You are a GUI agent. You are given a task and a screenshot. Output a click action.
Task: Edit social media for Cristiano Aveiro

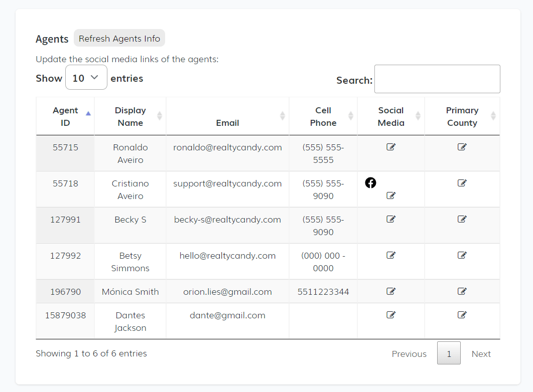click(391, 195)
